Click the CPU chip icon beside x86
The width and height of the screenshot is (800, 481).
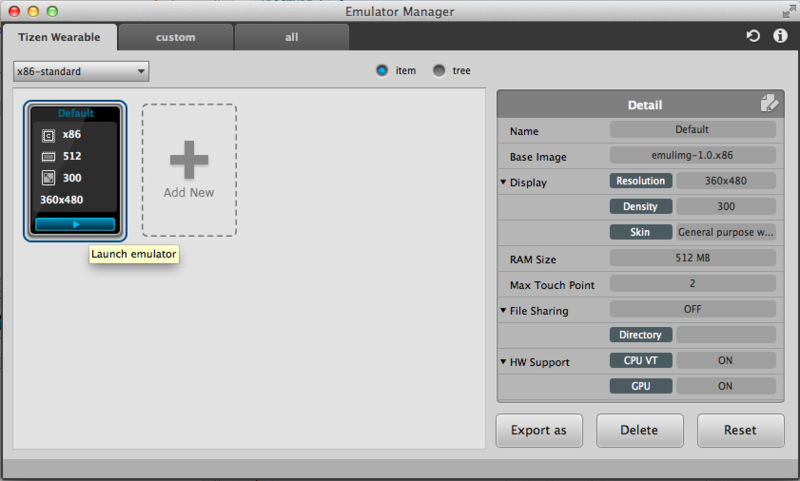pos(48,135)
